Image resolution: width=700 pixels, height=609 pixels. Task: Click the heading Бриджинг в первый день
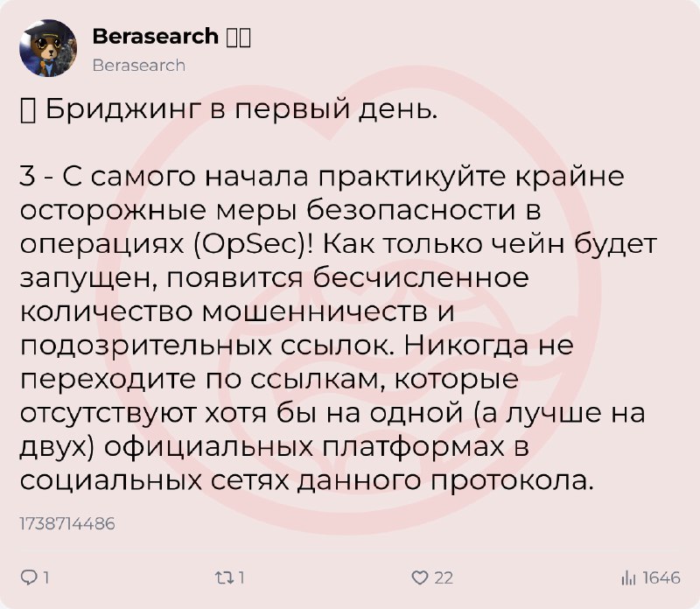[x=241, y=110]
